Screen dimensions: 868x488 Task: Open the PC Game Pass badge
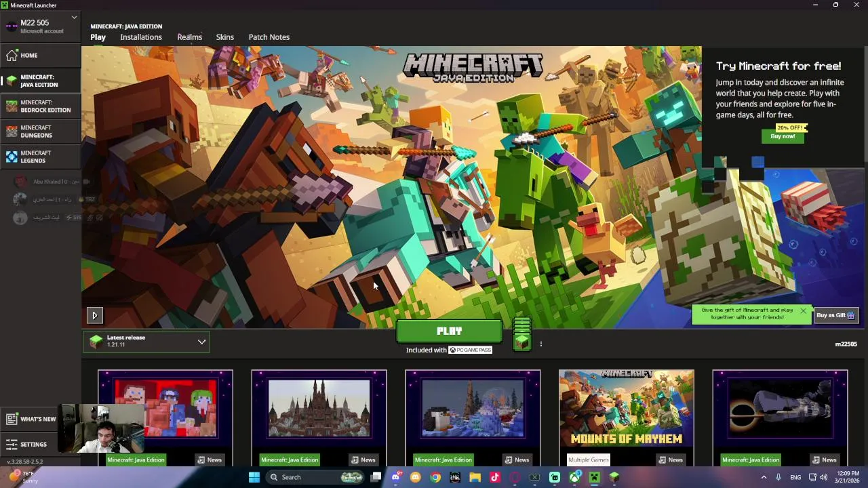coord(470,350)
